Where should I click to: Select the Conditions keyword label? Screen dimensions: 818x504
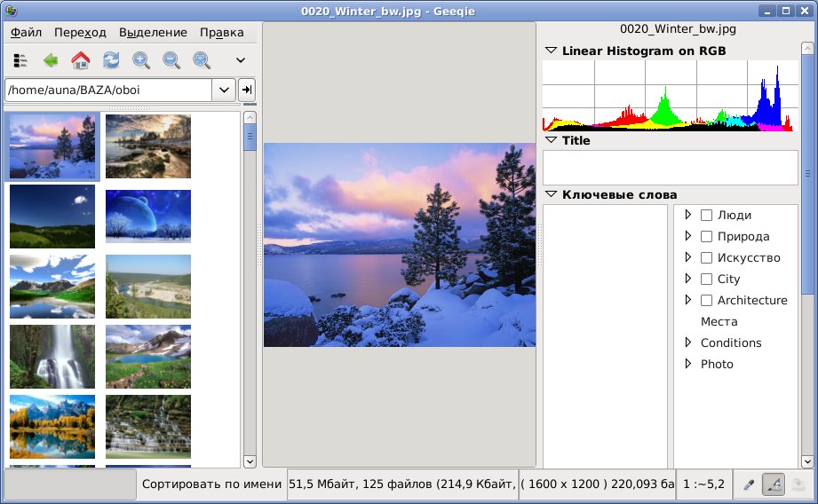pyautogui.click(x=731, y=343)
